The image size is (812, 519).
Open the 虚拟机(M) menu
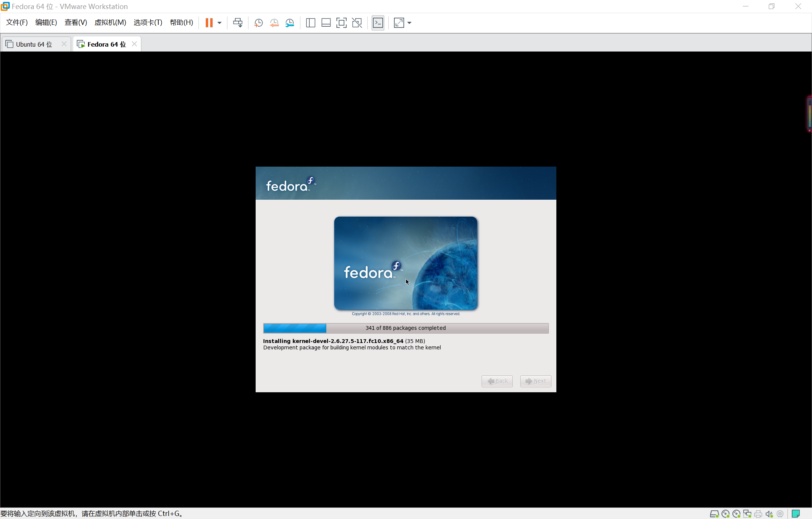point(110,23)
